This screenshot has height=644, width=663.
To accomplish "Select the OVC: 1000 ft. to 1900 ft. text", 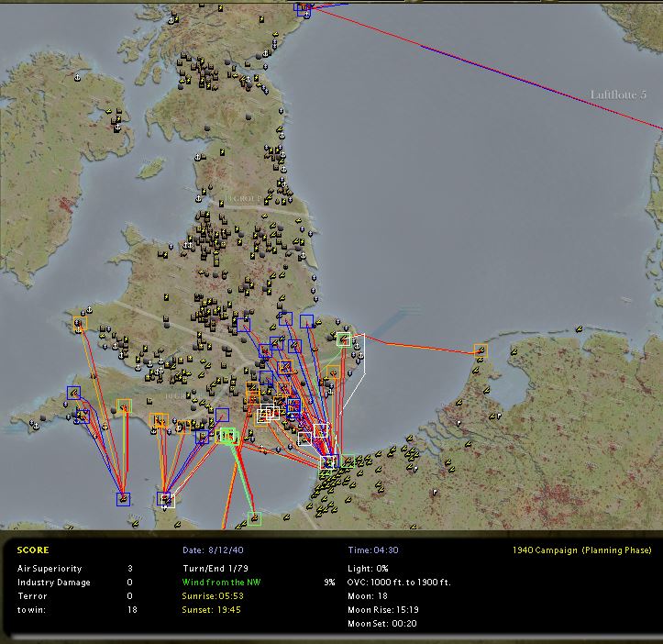I will click(x=399, y=583).
